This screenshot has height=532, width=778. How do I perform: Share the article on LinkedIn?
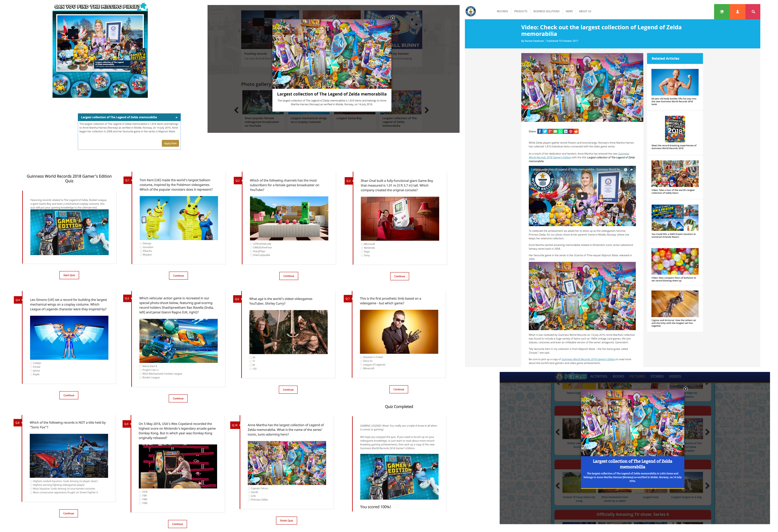[x=566, y=132]
